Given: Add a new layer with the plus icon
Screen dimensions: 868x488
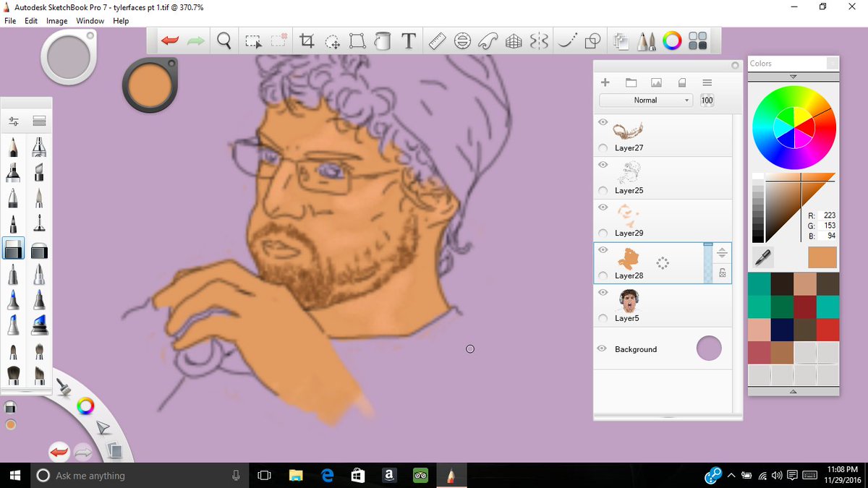Looking at the screenshot, I should coord(605,82).
